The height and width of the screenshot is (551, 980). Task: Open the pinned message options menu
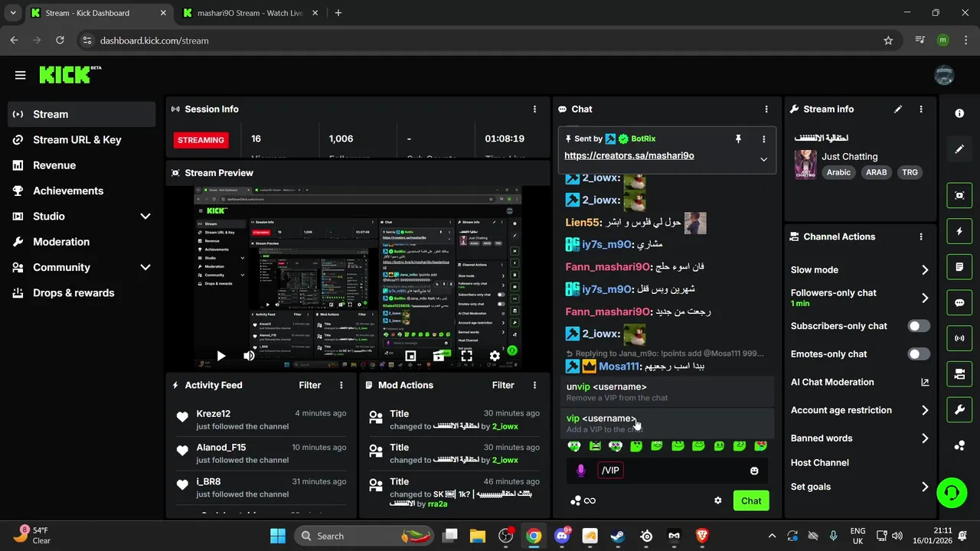763,139
